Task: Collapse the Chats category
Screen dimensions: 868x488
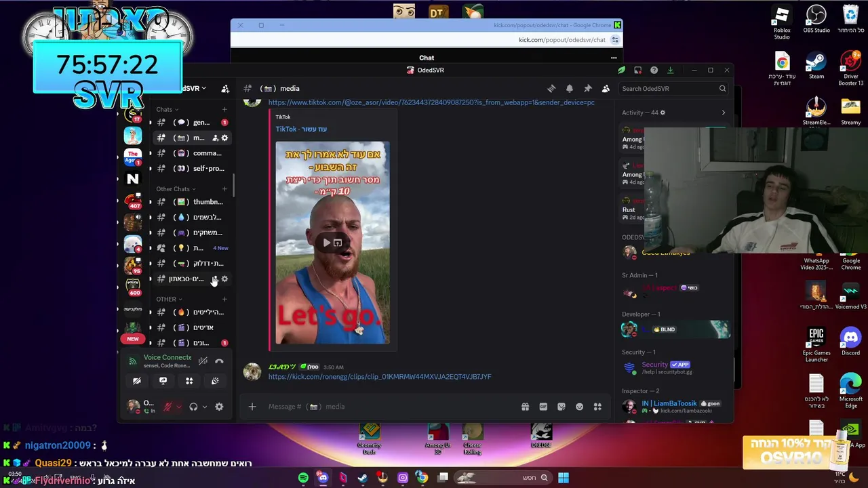Action: [x=167, y=109]
